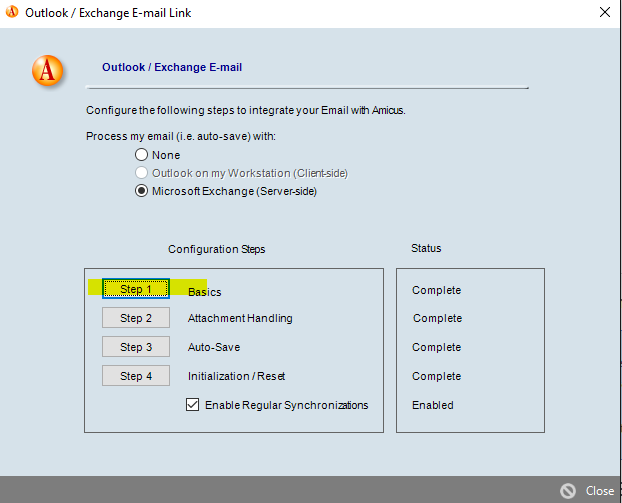The width and height of the screenshot is (622, 503).
Task: Select Microsoft Exchange (Server-side) option
Action: tap(141, 191)
